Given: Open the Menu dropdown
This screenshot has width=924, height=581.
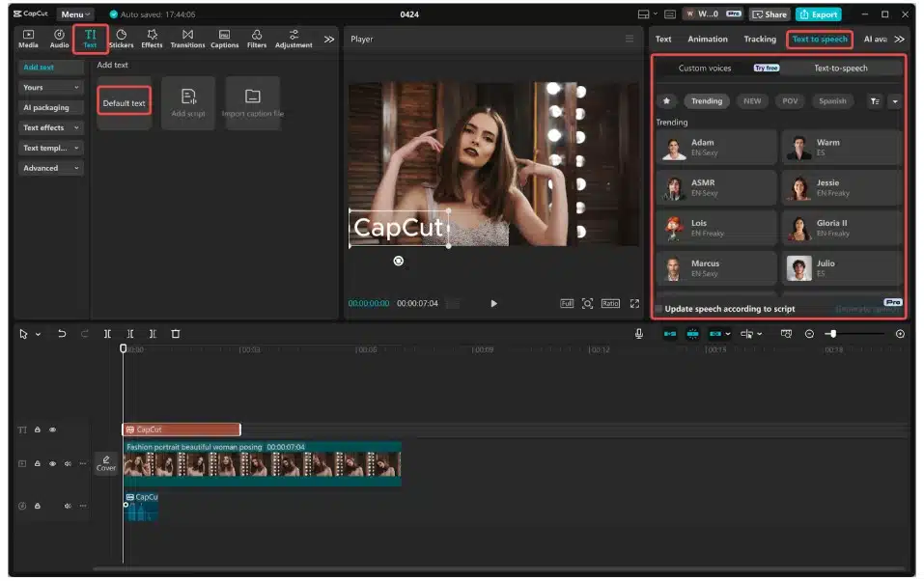Looking at the screenshot, I should tap(75, 14).
